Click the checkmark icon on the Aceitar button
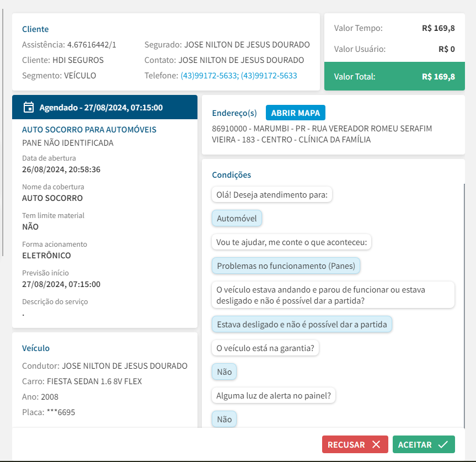Image resolution: width=476 pixels, height=462 pixels. click(x=443, y=445)
